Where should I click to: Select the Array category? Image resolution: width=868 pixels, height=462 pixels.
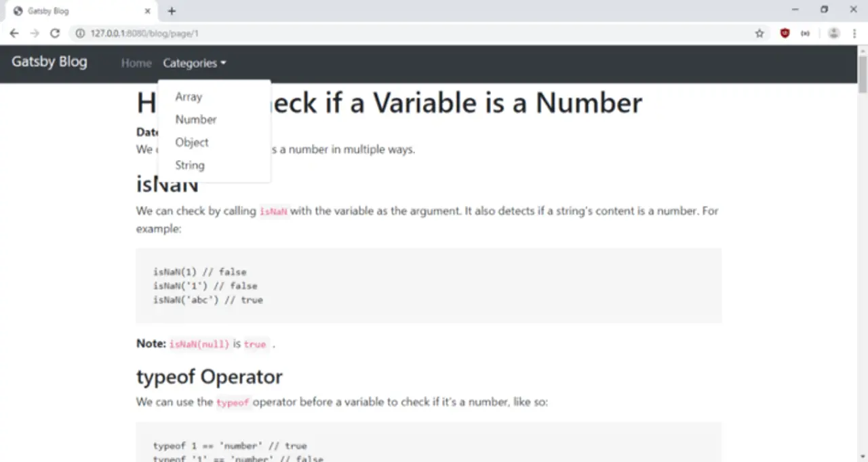pos(189,97)
